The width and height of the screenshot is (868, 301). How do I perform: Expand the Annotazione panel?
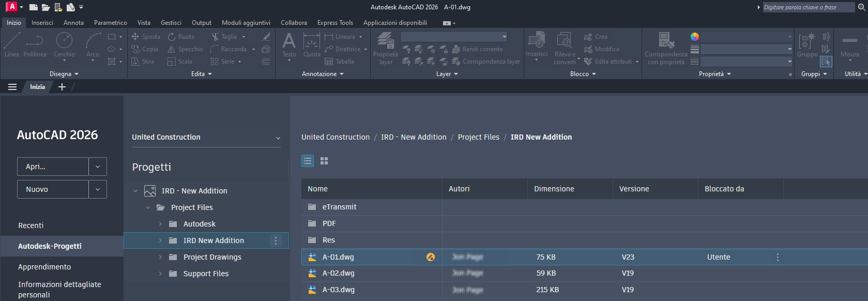[323, 74]
